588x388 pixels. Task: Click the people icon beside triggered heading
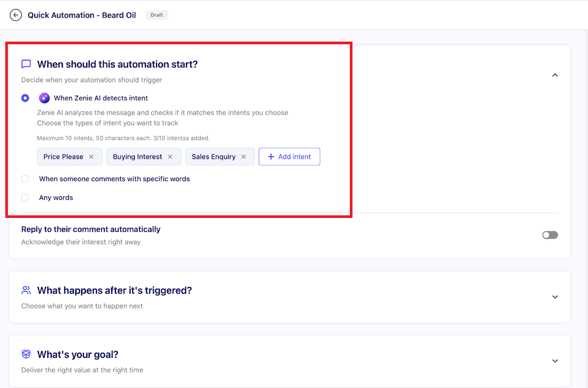26,290
